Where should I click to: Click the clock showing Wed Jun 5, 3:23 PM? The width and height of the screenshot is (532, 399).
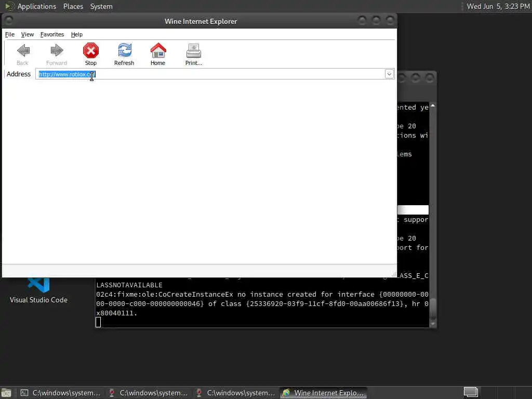(498, 6)
